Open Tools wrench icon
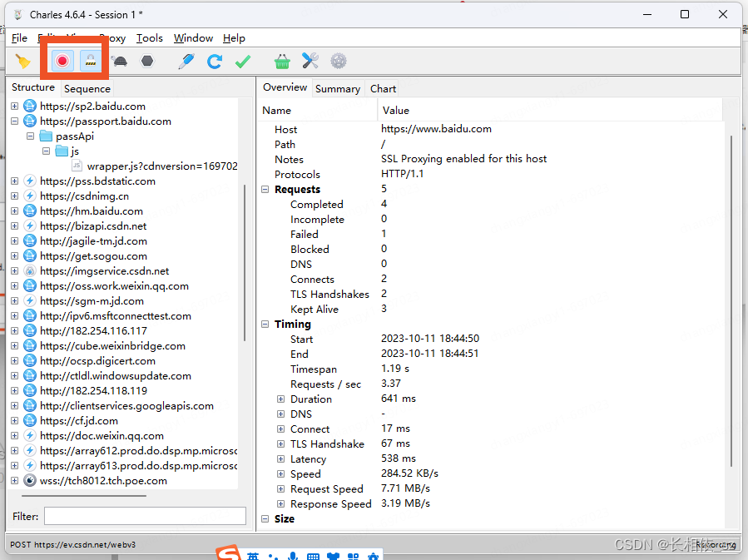The width and height of the screenshot is (748, 560). click(310, 61)
